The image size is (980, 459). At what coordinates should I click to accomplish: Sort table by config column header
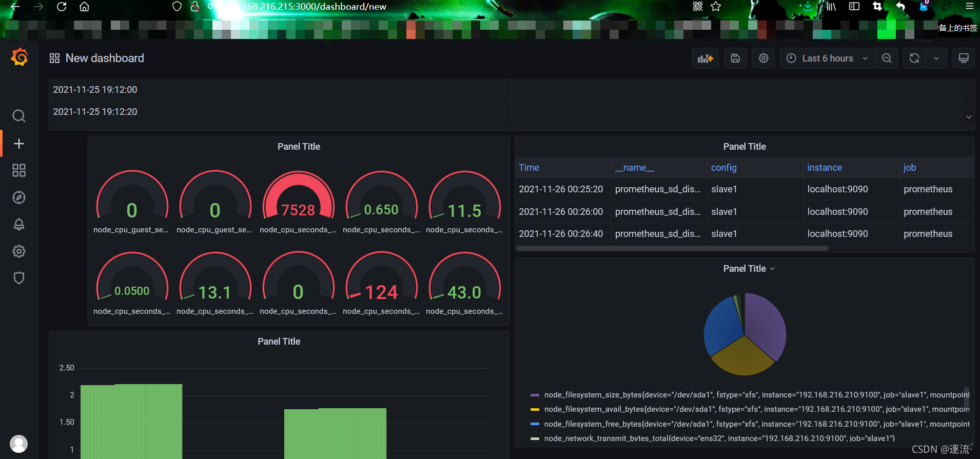723,168
